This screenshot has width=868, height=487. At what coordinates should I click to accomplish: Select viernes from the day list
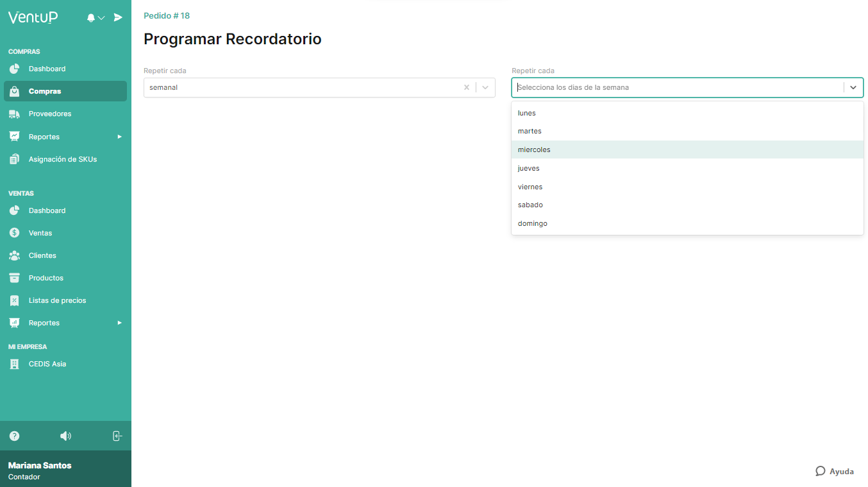tap(687, 187)
